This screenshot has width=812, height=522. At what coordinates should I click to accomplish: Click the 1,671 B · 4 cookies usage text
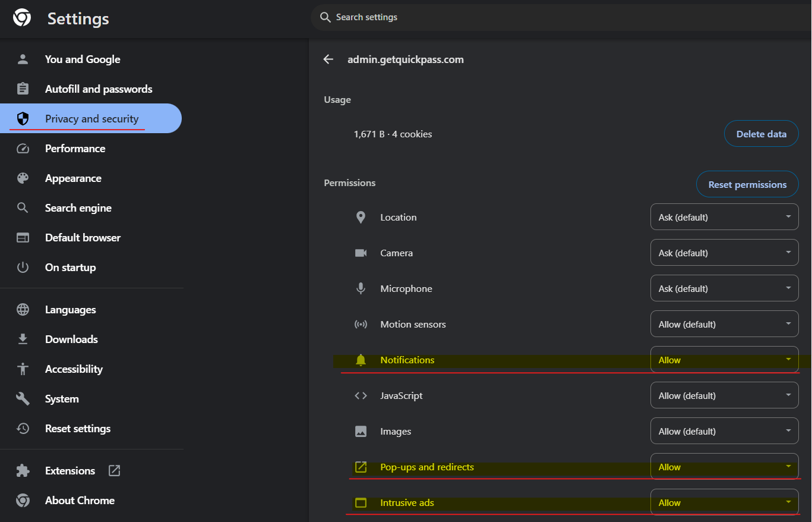click(x=393, y=134)
